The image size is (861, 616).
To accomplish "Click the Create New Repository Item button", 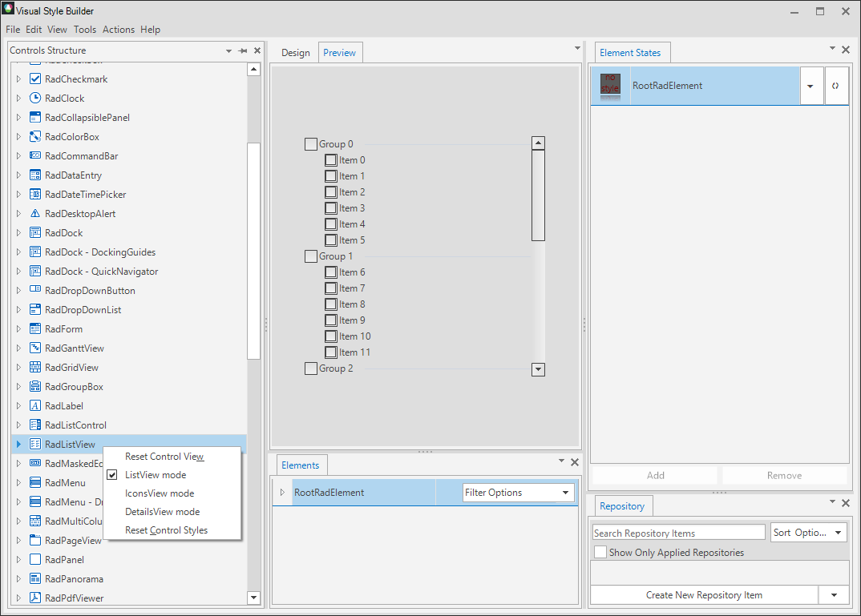I will tap(704, 594).
